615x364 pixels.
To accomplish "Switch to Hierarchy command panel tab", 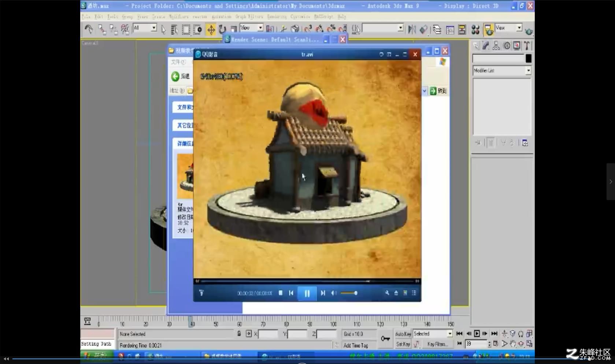I will [496, 46].
